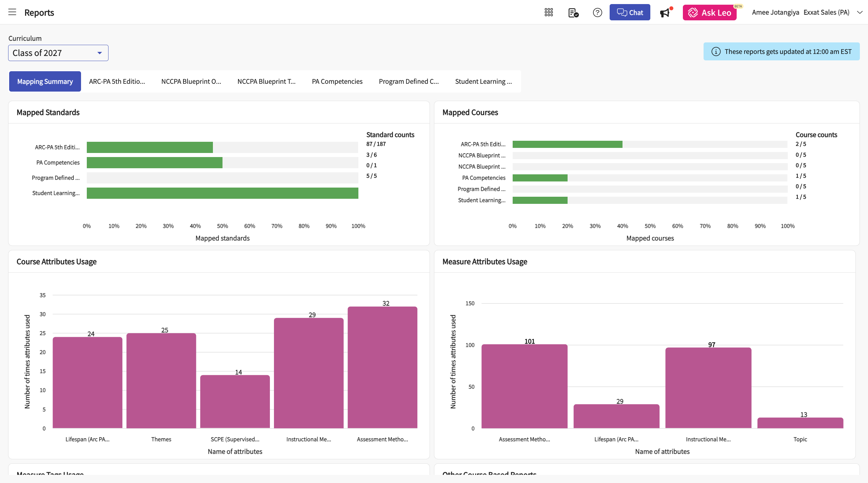Switch to the PA Competencies tab

337,81
